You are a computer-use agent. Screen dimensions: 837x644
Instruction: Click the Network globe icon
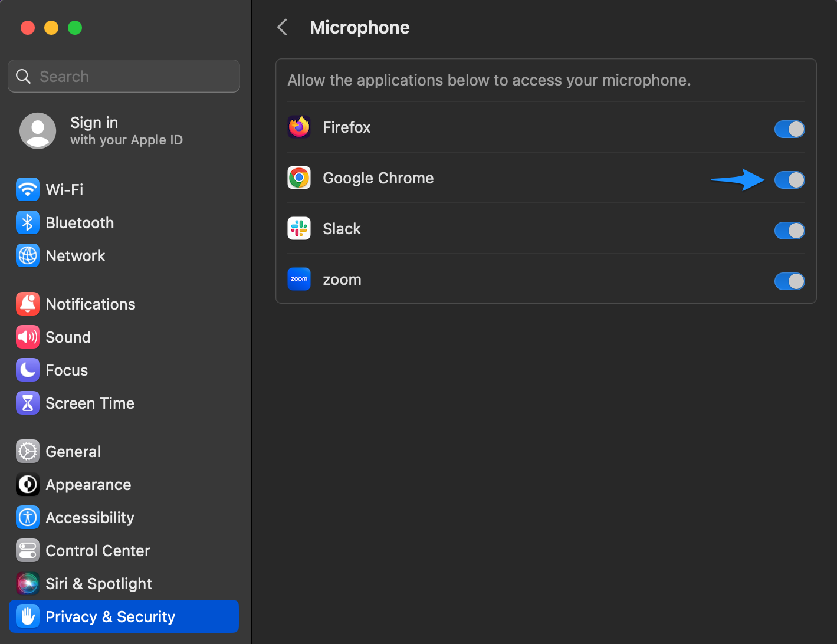pos(28,255)
